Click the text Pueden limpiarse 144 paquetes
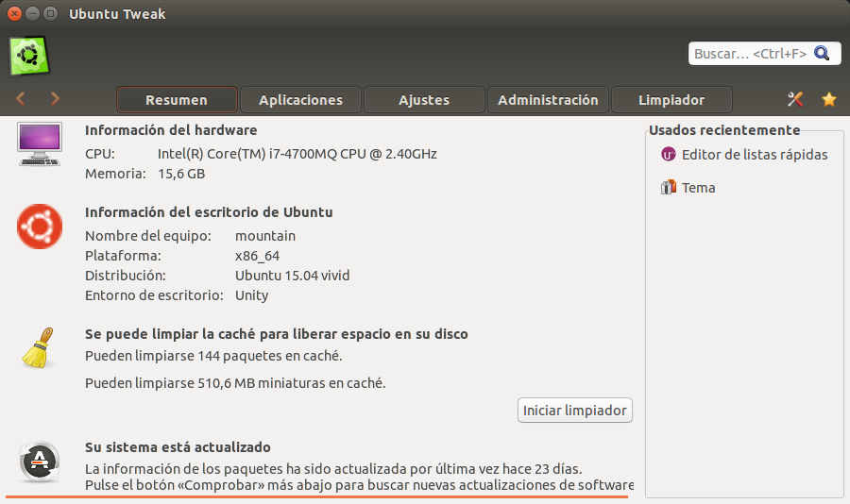Viewport: 850px width, 504px height. tap(213, 356)
